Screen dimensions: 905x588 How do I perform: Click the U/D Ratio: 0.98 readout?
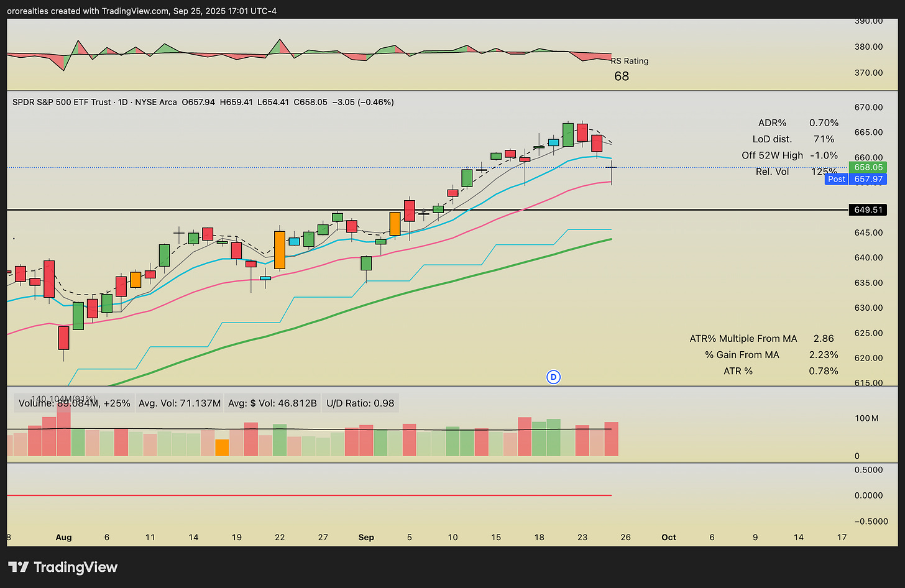tap(360, 403)
